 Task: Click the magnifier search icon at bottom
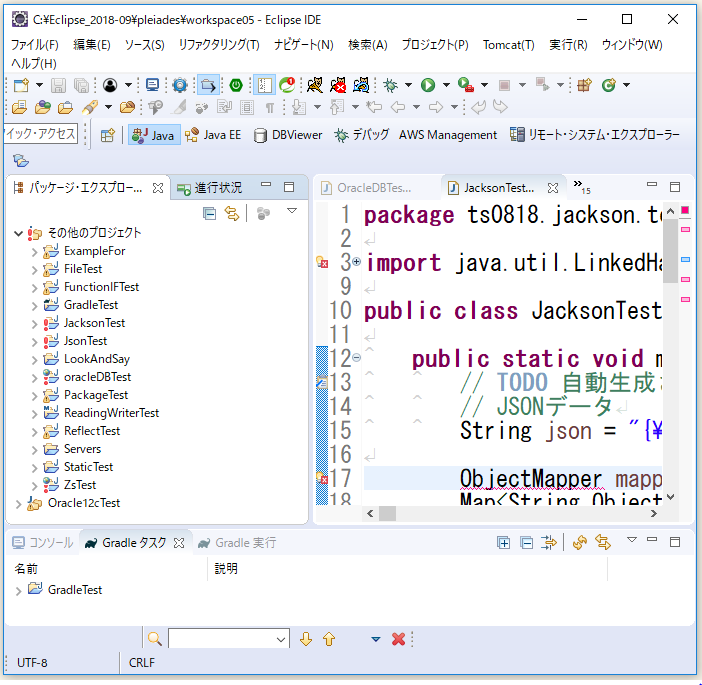coord(154,639)
